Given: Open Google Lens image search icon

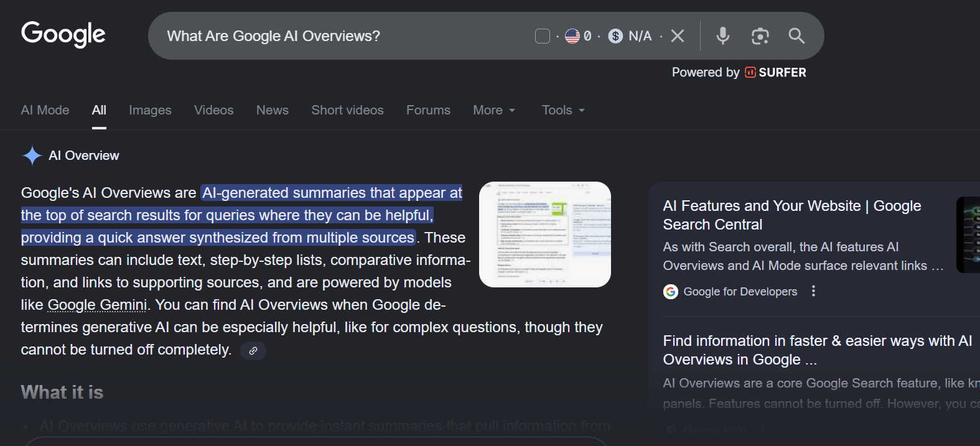Looking at the screenshot, I should pos(760,36).
